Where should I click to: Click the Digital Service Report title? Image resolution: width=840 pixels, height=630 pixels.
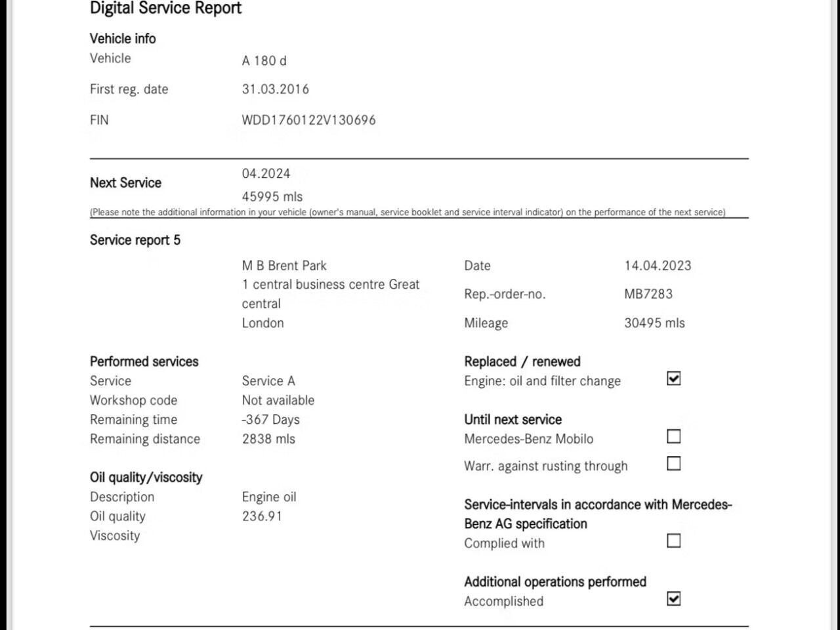click(x=165, y=9)
